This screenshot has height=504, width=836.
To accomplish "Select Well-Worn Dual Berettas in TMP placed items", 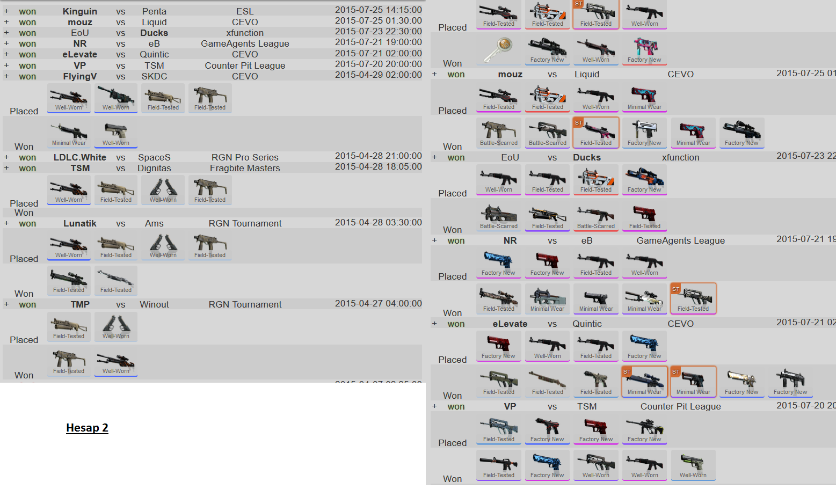I will (116, 326).
